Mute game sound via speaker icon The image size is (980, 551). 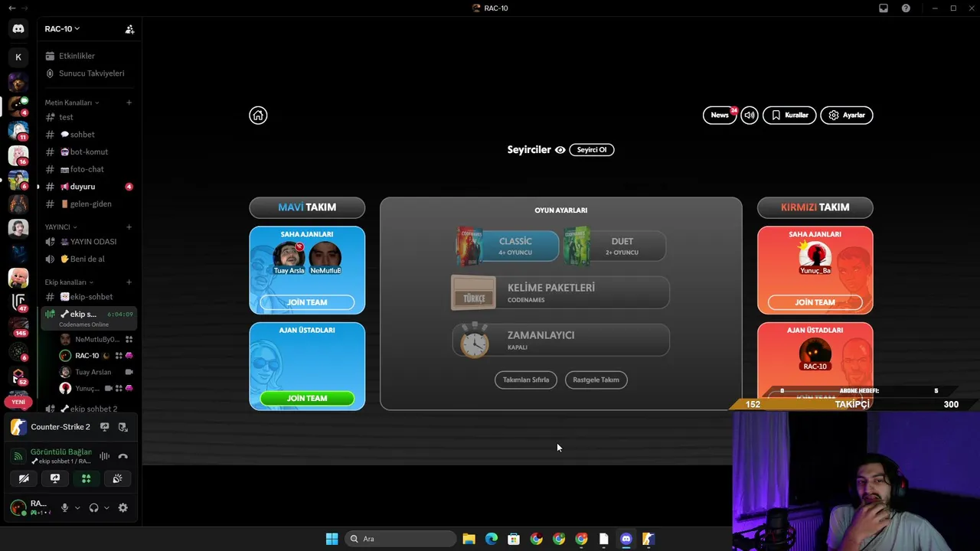tap(750, 115)
